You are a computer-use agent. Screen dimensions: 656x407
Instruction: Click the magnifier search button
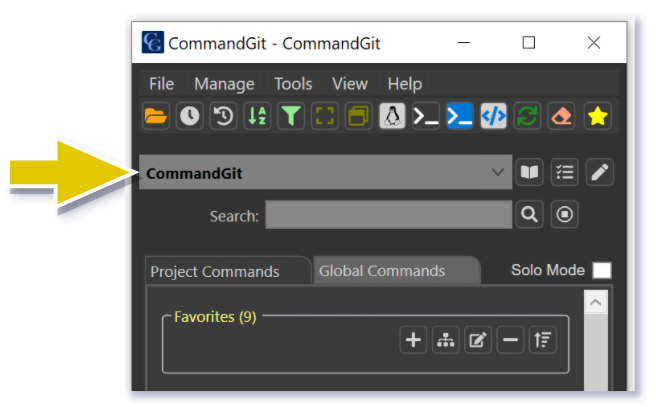tap(528, 214)
